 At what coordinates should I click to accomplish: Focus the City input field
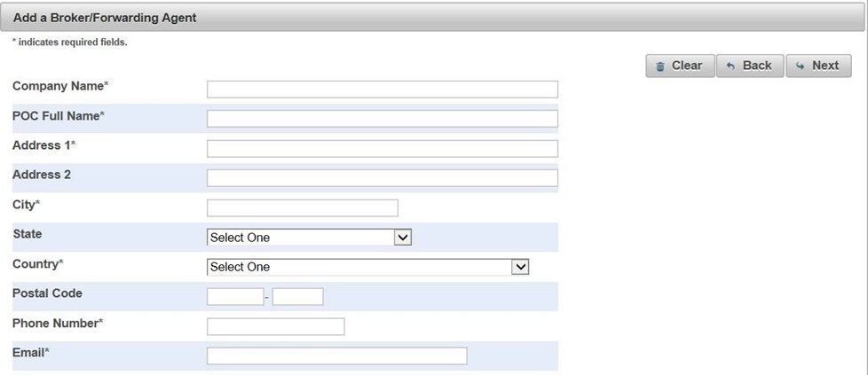pyautogui.click(x=302, y=207)
